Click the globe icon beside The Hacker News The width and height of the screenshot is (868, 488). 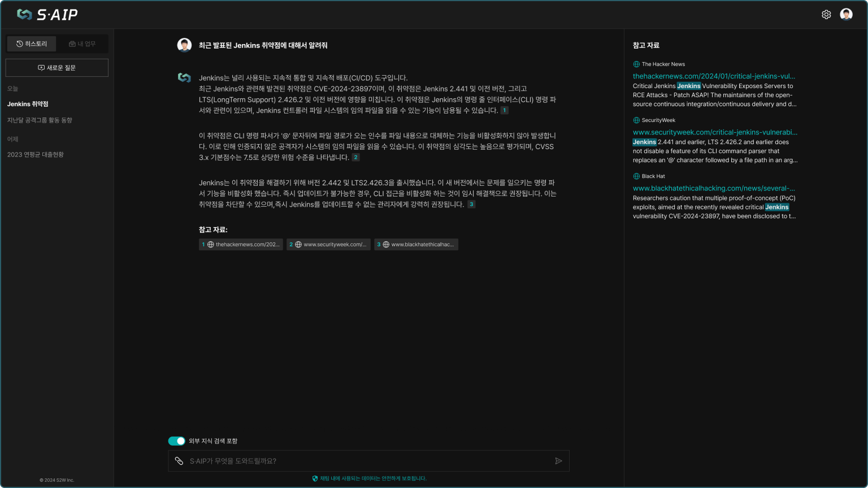(x=636, y=64)
